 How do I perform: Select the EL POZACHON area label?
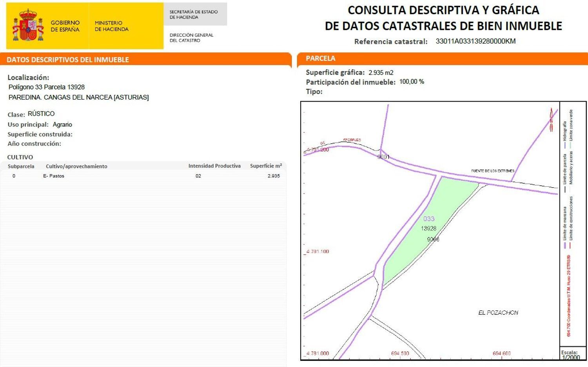498,312
